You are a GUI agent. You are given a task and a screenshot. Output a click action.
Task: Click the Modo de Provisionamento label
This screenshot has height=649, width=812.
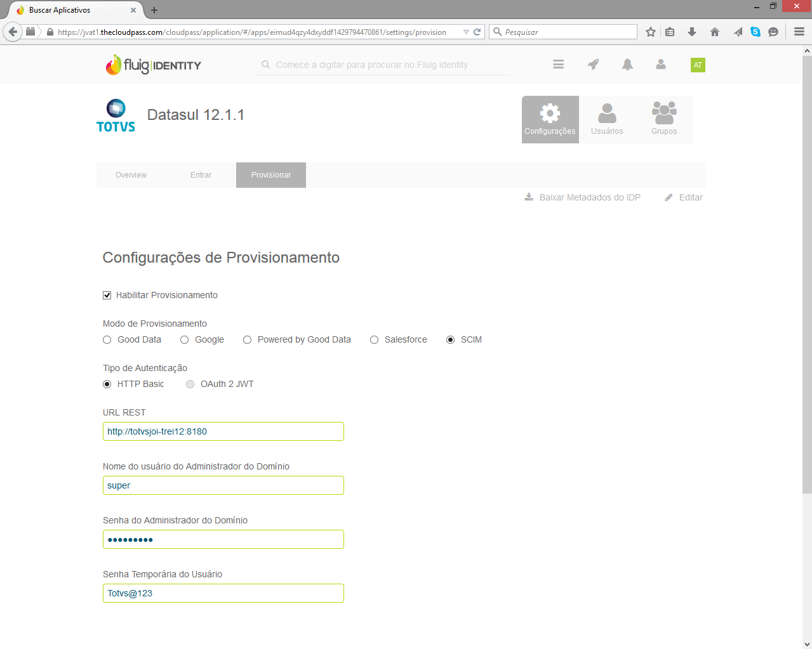point(155,324)
